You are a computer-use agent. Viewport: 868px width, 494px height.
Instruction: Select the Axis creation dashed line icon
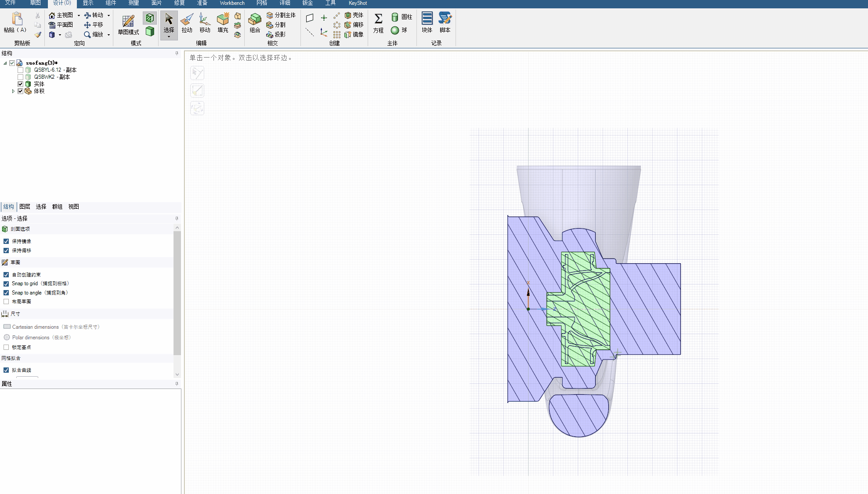coord(310,32)
